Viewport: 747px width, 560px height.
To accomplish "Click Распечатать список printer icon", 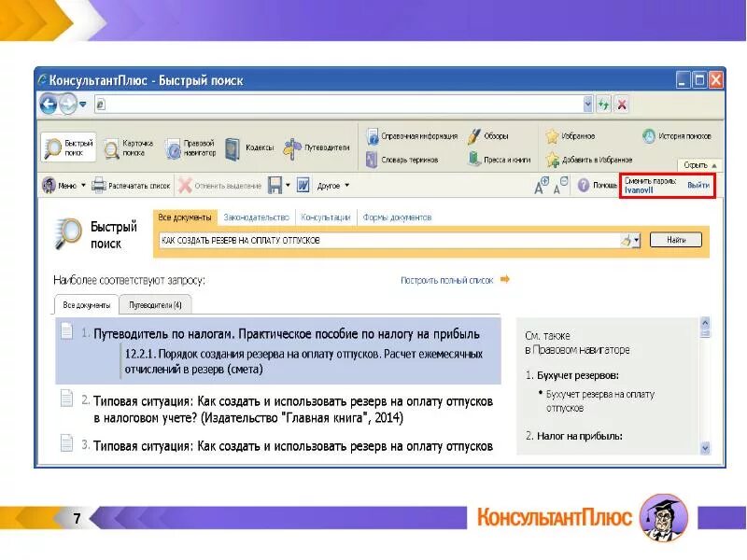I will (131, 186).
